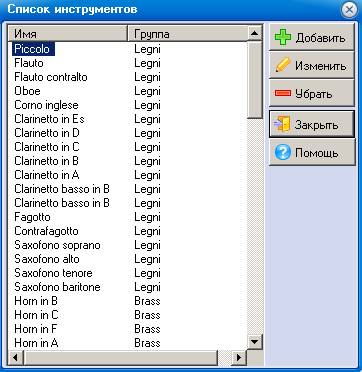Click the green plus Добавить icon
Screen dimensions: 362x372
[x=283, y=38]
